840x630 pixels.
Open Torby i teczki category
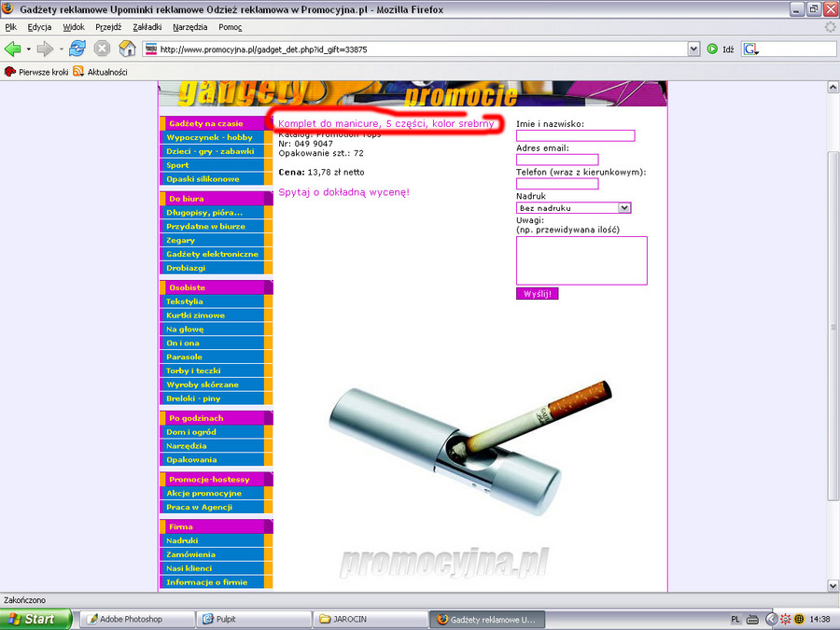click(212, 371)
